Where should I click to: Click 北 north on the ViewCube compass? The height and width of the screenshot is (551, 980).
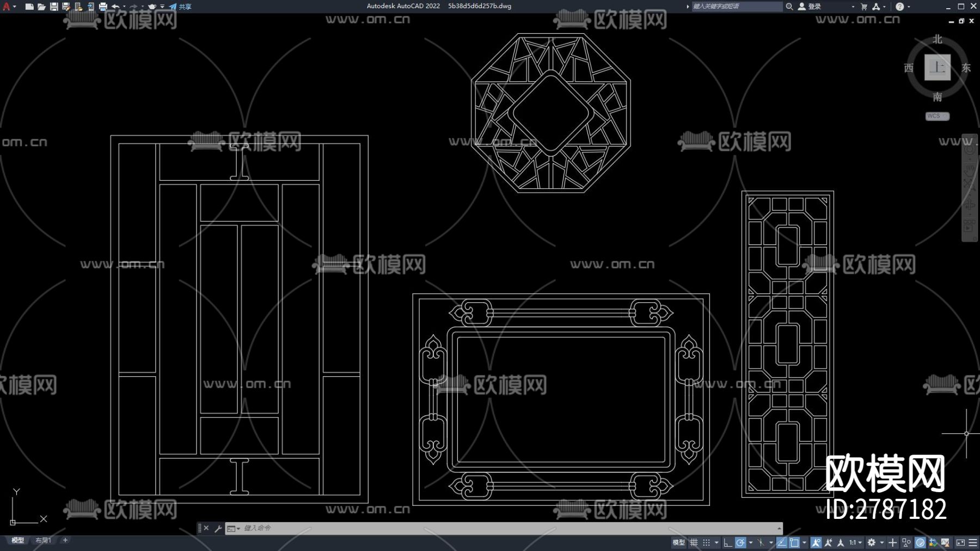938,39
